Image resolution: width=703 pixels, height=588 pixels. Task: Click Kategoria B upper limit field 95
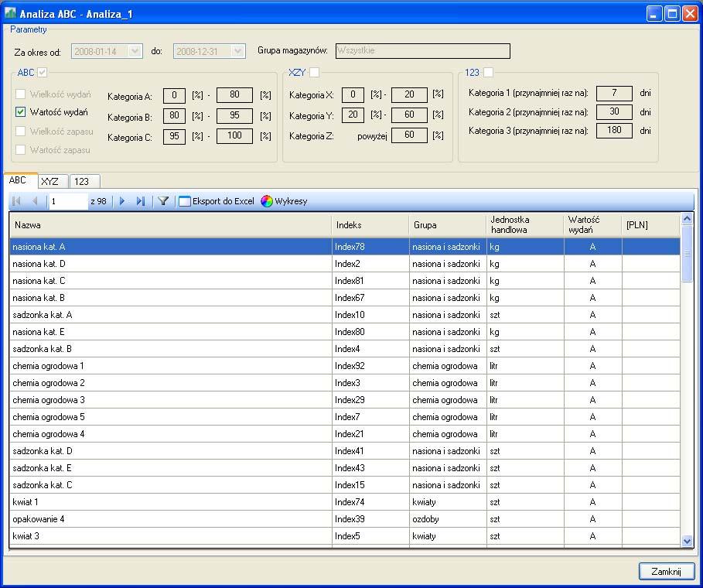[234, 116]
